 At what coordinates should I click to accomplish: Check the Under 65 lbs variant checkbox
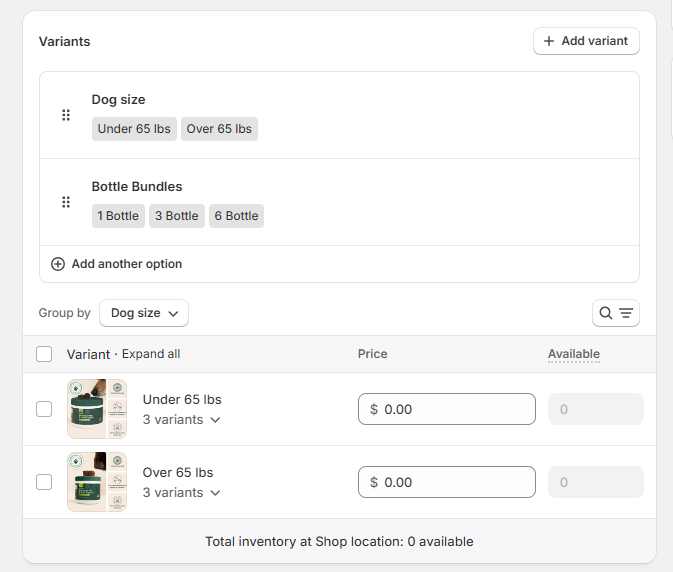44,409
